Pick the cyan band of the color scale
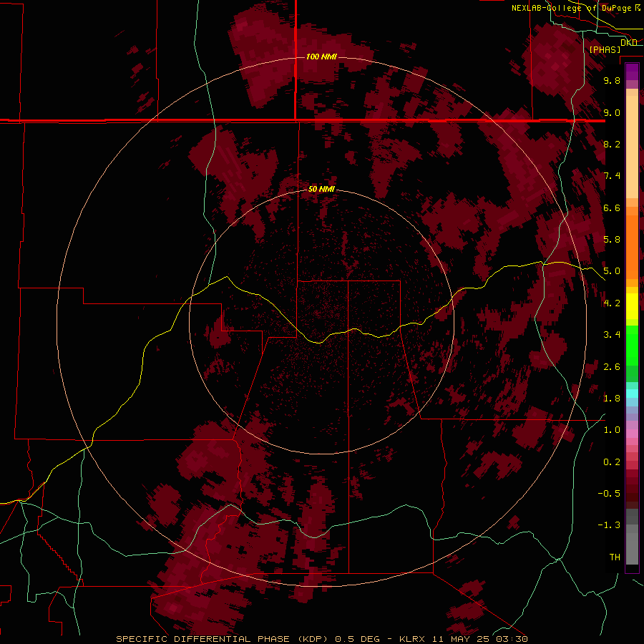The image size is (644, 644). [632, 394]
